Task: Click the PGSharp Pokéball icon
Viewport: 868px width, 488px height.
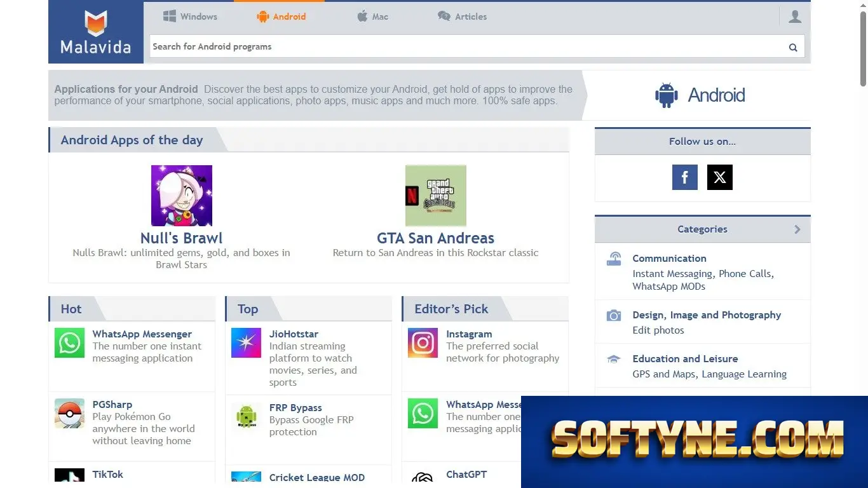Action: point(69,413)
